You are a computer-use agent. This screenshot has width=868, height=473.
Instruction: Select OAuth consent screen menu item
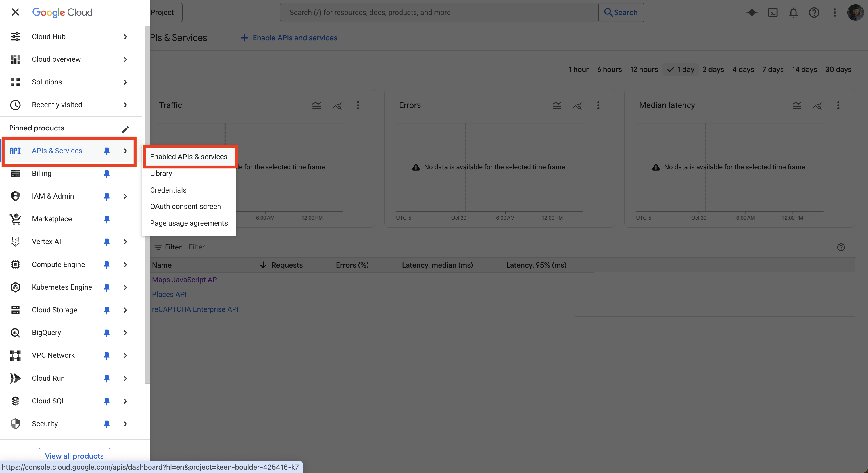[x=185, y=207]
